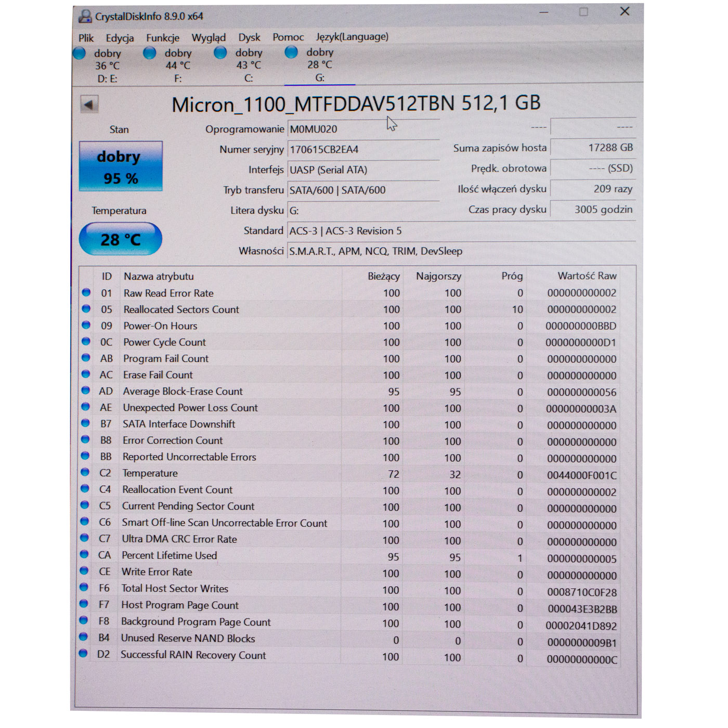The image size is (728, 728).
Task: Open the Edycja menu
Action: point(120,38)
